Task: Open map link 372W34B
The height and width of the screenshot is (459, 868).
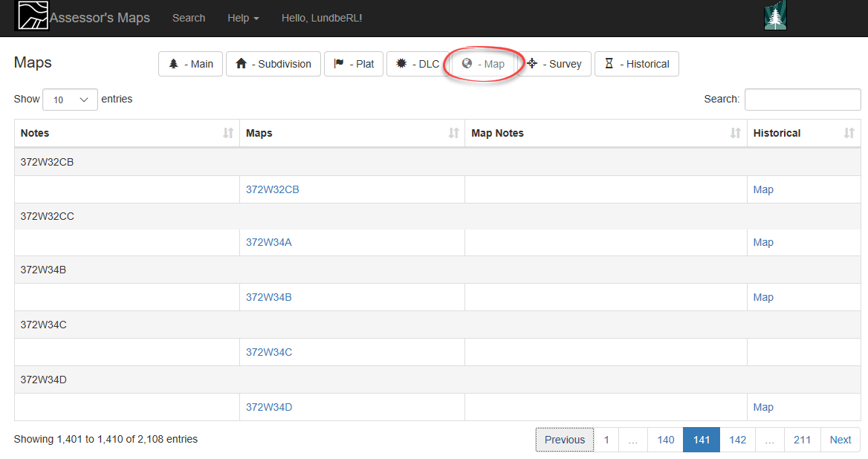Action: point(268,297)
